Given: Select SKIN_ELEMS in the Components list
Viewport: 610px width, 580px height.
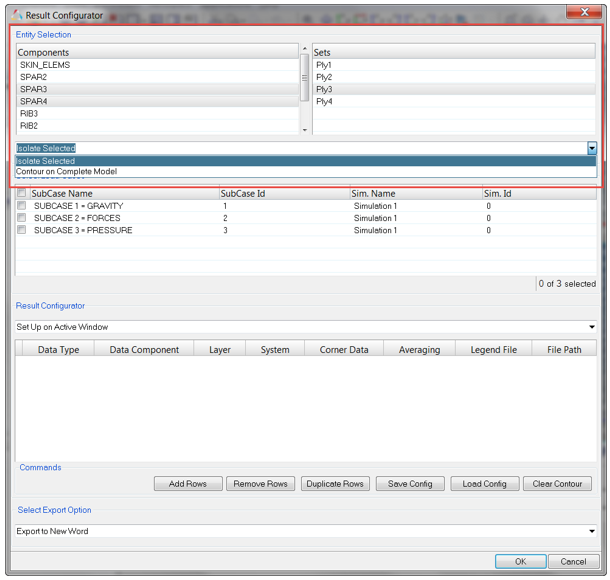Looking at the screenshot, I should [45, 65].
